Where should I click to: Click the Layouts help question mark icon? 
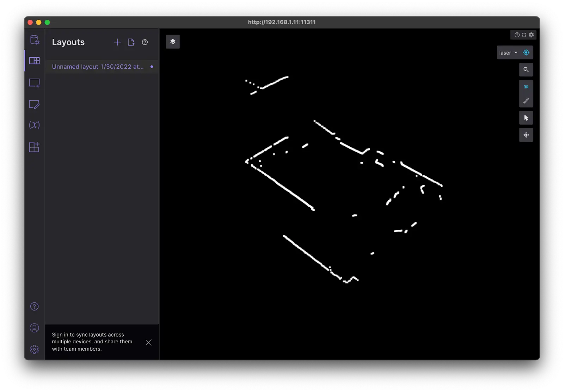[145, 42]
